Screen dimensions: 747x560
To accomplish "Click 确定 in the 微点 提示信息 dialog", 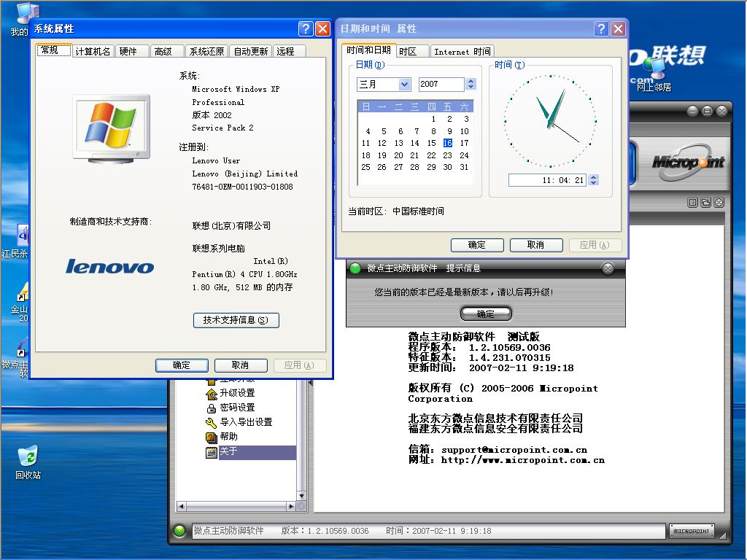I will click(485, 314).
